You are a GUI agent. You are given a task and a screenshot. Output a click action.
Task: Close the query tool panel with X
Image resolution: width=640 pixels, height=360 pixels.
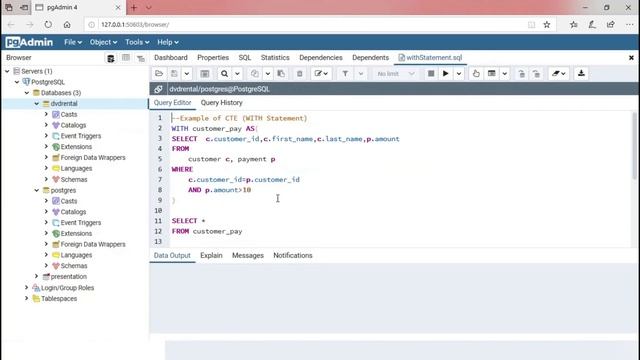click(x=631, y=58)
